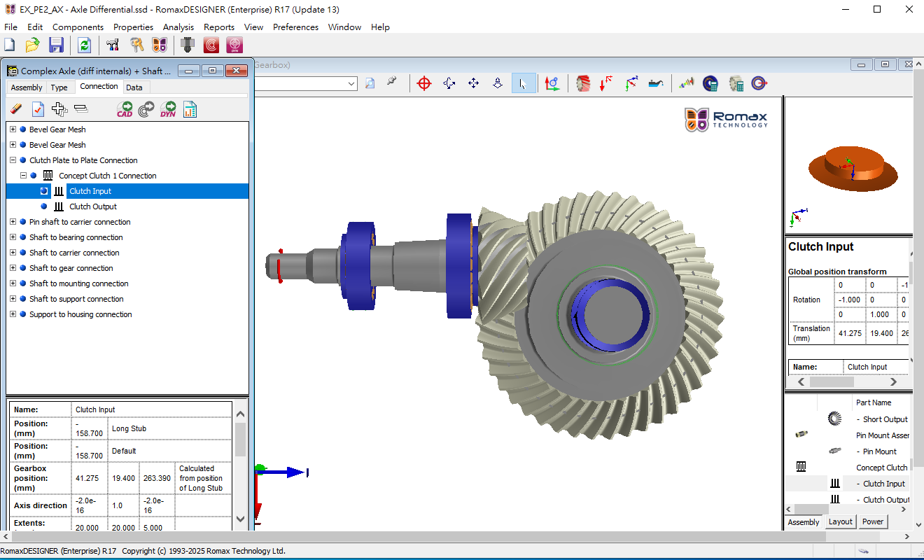
Task: Click the oil can lubrication icon
Action: [x=655, y=83]
